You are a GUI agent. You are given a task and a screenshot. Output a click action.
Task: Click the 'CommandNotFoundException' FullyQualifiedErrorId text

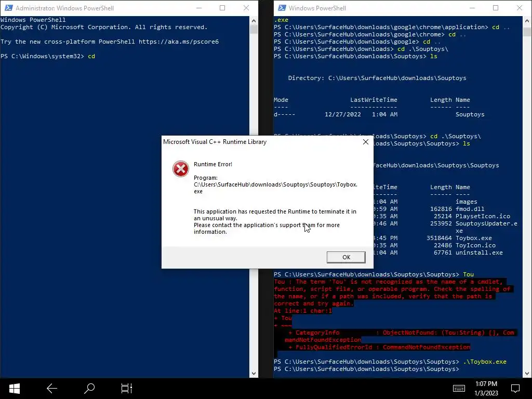tap(427, 347)
